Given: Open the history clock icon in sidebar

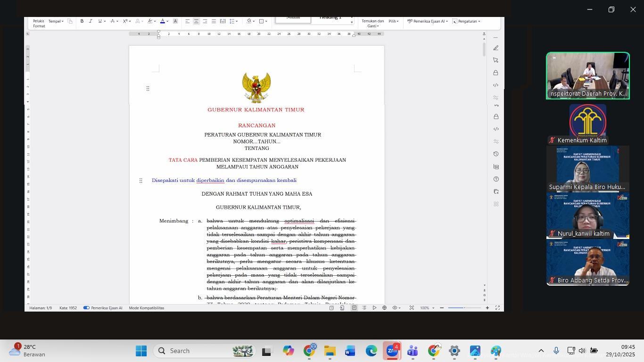Looking at the screenshot, I should point(495,154).
